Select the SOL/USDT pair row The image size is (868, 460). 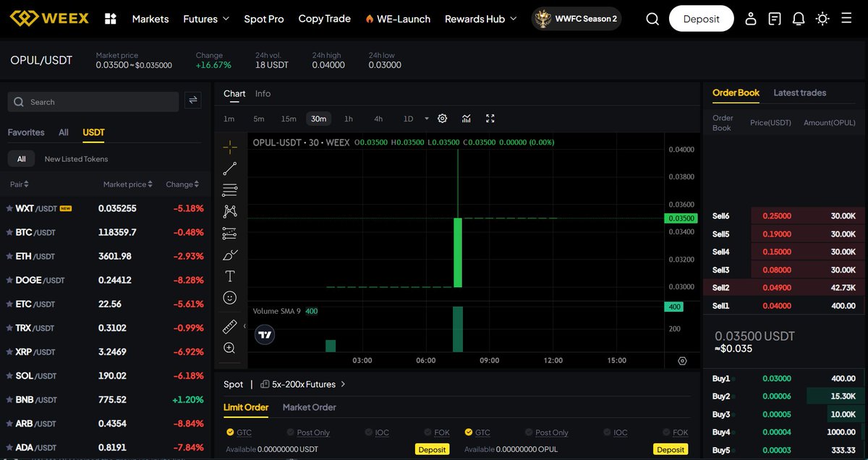[106, 375]
